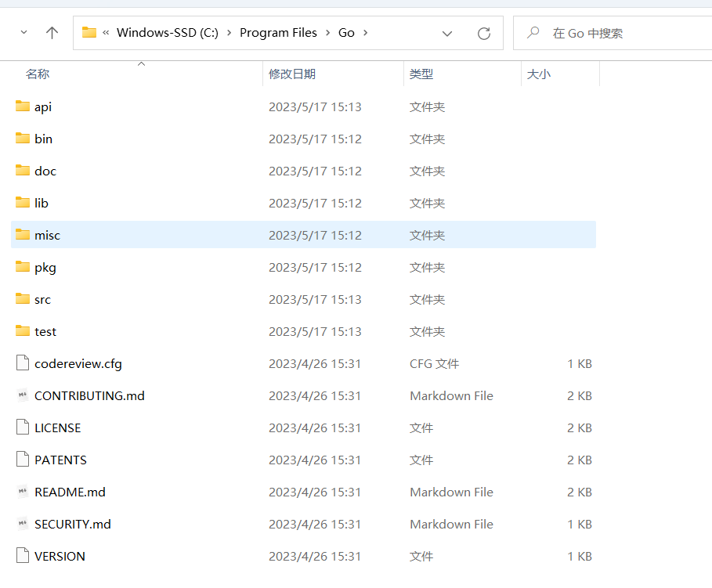
Task: Select the 'lib' folder name
Action: (42, 203)
